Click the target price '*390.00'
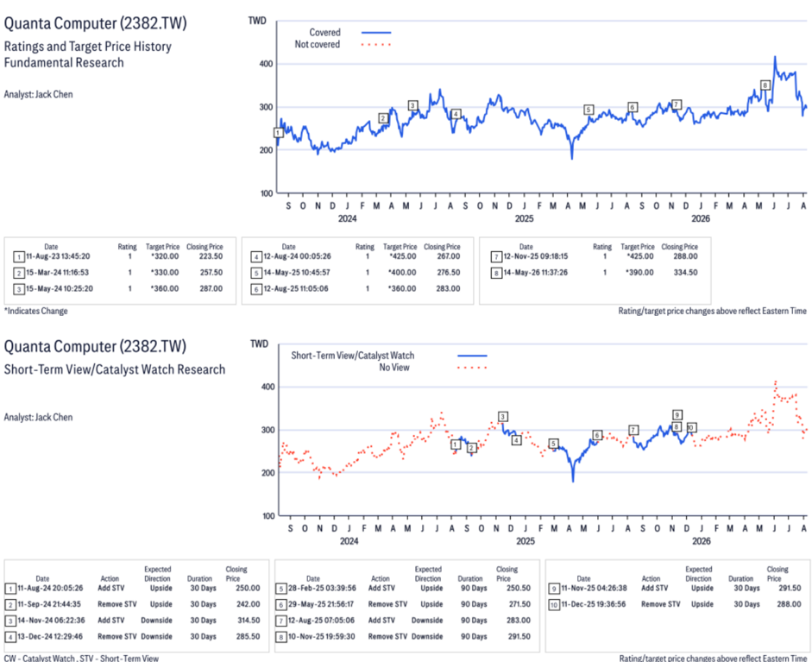812x662 pixels. [x=639, y=273]
